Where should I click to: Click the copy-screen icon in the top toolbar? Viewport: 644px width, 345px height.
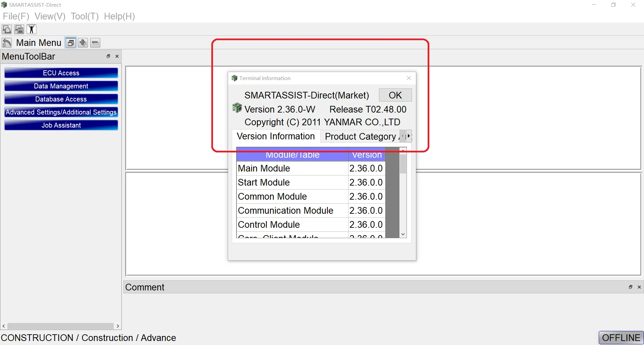(x=7, y=29)
